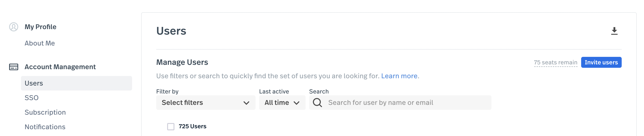Open the My Profile section
644x136 pixels.
tap(40, 27)
